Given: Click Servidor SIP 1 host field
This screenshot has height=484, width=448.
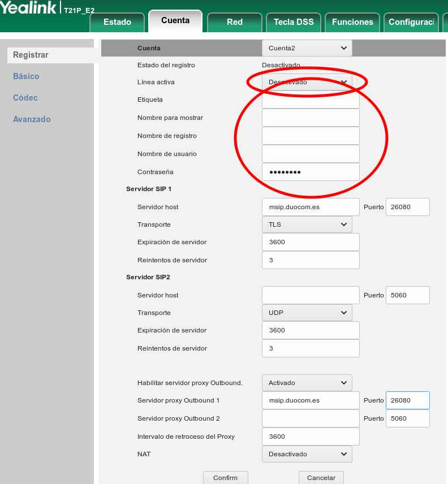Looking at the screenshot, I should click(311, 207).
